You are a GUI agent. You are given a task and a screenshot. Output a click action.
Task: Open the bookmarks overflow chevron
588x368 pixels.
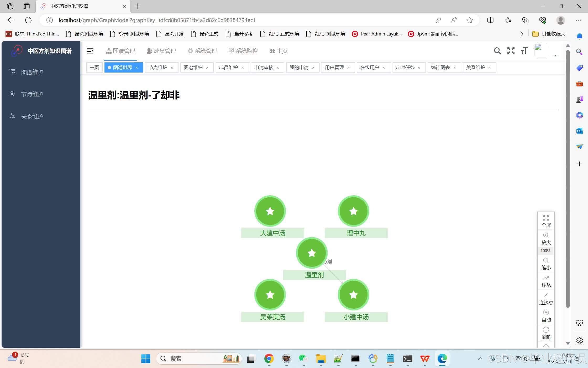point(521,34)
